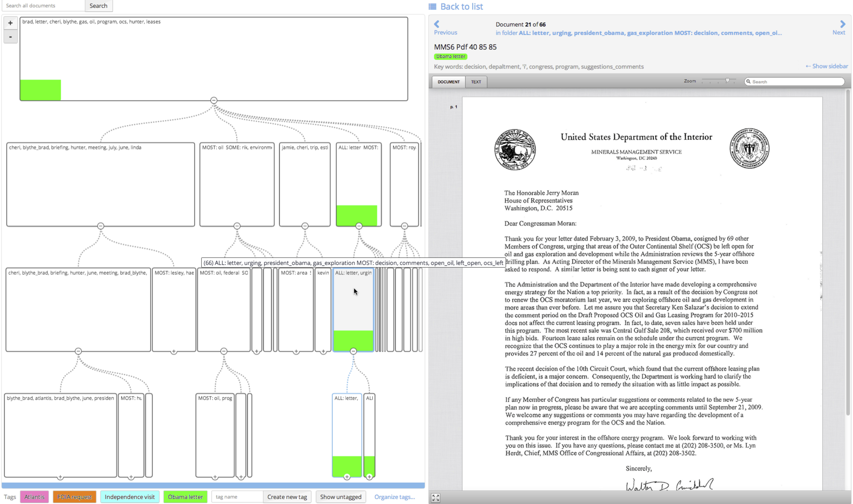The width and height of the screenshot is (853, 504).
Task: Zoom out the tree with minus button
Action: 11,37
